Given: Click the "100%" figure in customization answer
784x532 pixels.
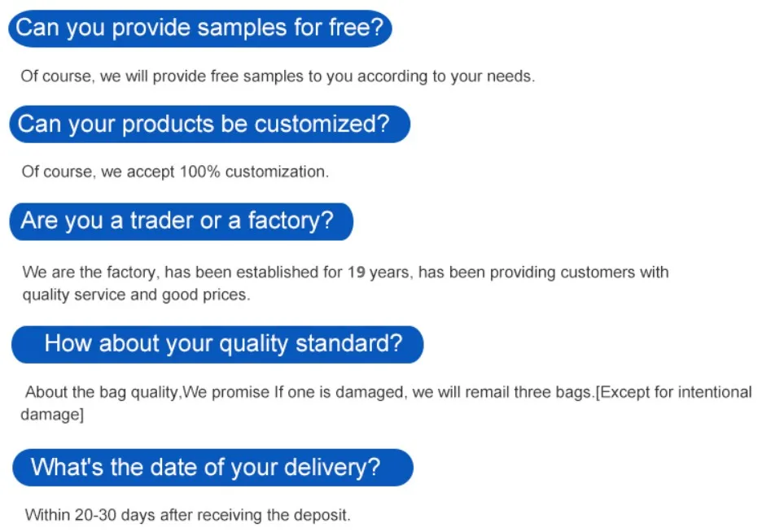Looking at the screenshot, I should [199, 172].
